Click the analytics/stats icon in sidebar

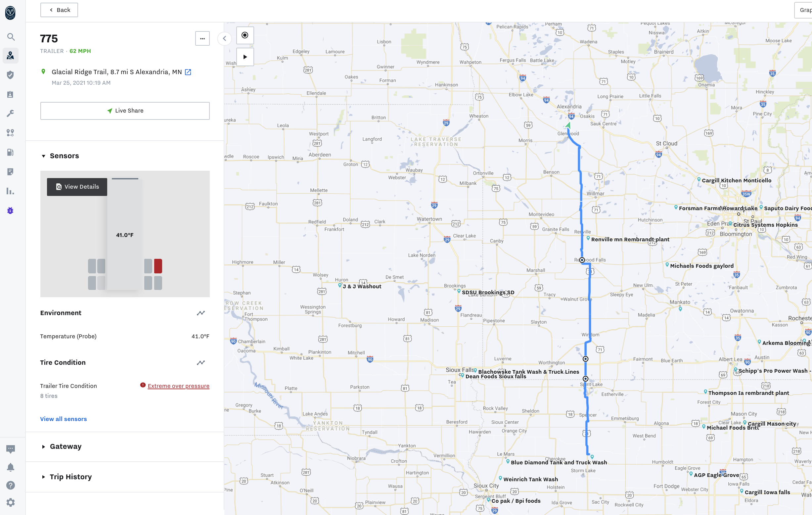click(10, 191)
